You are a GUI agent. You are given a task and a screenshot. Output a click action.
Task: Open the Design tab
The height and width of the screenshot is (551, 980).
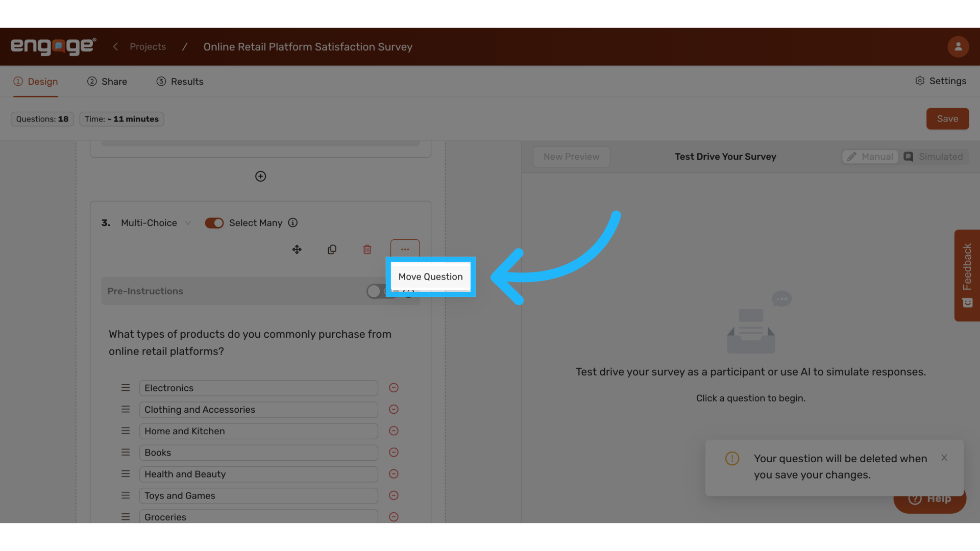36,82
